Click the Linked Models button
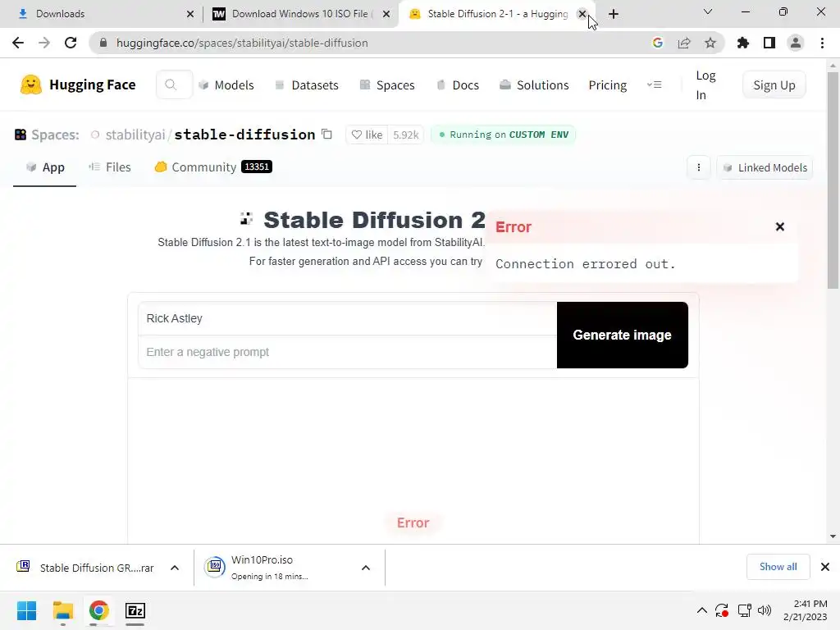840x630 pixels. pos(765,167)
